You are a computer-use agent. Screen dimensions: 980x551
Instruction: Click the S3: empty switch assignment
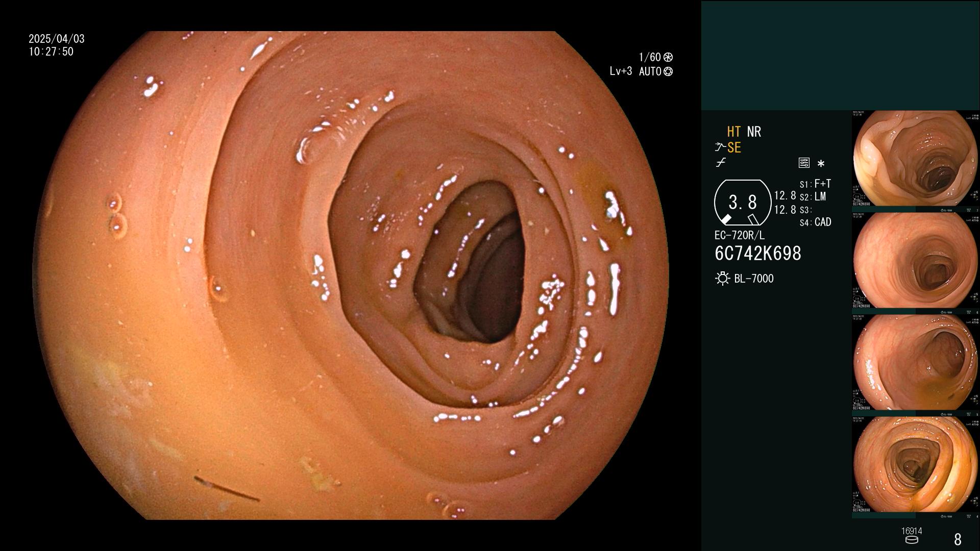coord(805,210)
